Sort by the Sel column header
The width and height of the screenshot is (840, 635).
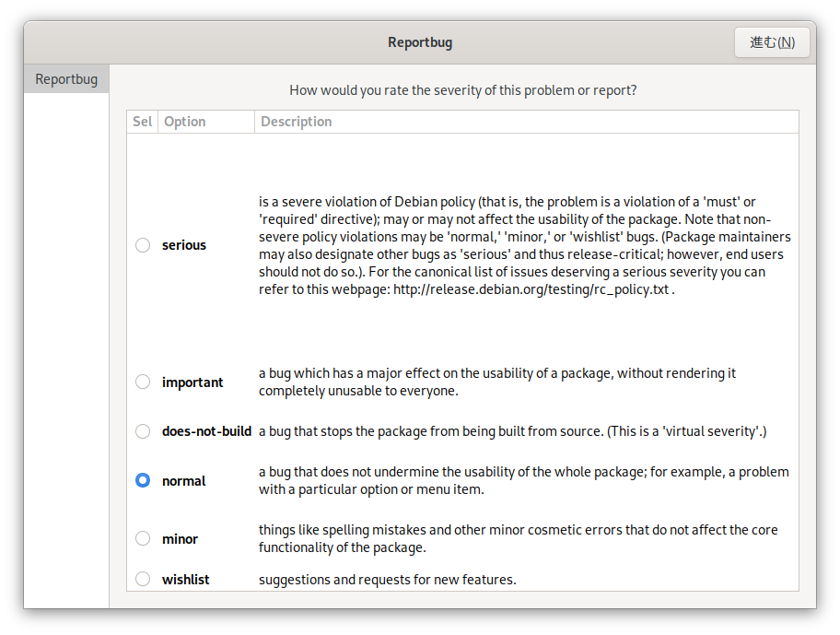coord(143,122)
